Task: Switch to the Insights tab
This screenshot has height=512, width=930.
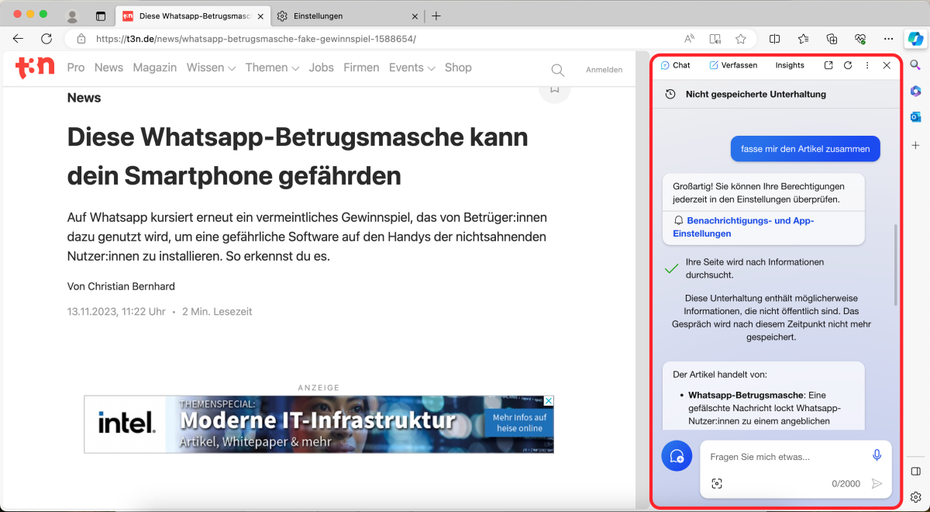Action: 789,65
